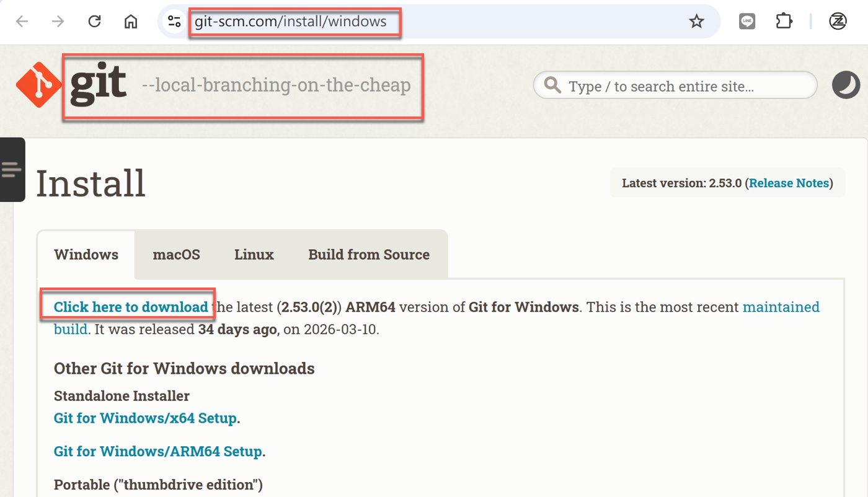This screenshot has height=497, width=868.
Task: Open the browser extensions puzzle icon
Action: pyautogui.click(x=784, y=22)
